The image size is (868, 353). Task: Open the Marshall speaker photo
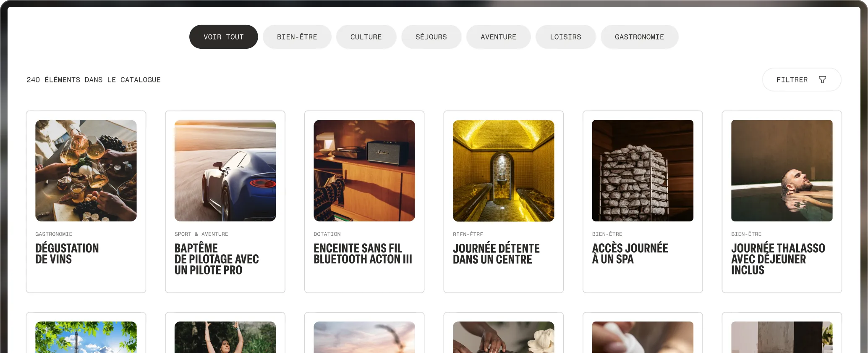pyautogui.click(x=364, y=171)
